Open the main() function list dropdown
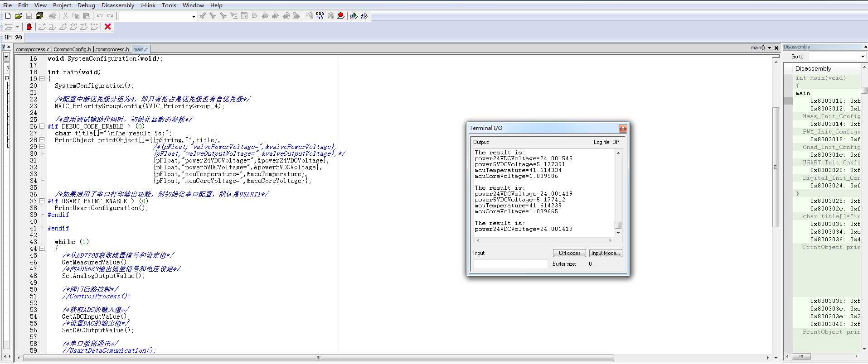The image size is (868, 364). pyautogui.click(x=769, y=48)
